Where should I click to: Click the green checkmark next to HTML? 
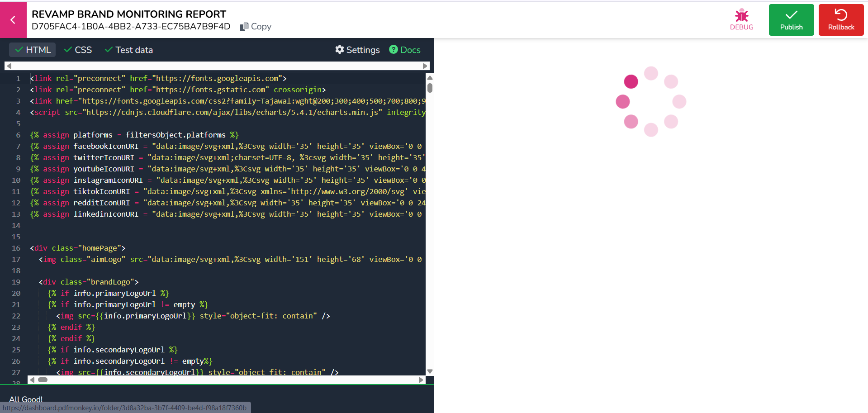pyautogui.click(x=19, y=50)
